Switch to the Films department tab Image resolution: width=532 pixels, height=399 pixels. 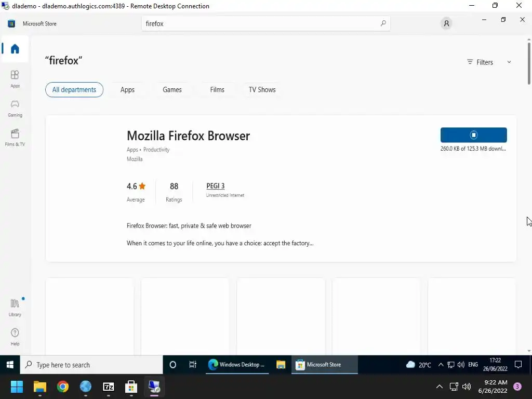(x=217, y=89)
